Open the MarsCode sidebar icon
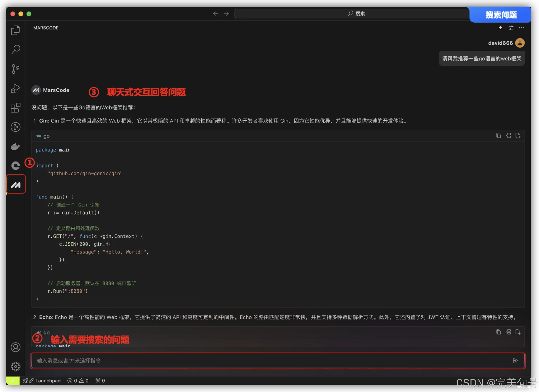Screen dimensions: 539x392 pyautogui.click(x=16, y=185)
